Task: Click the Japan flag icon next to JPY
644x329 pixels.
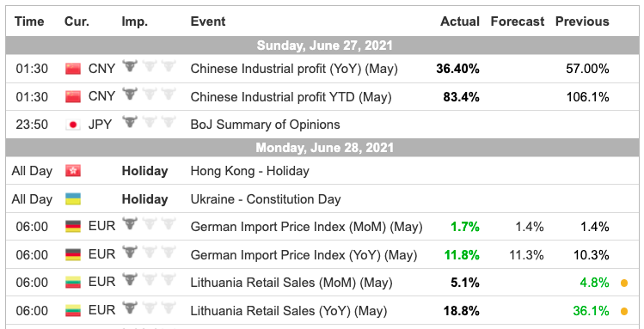Action: tap(73, 125)
